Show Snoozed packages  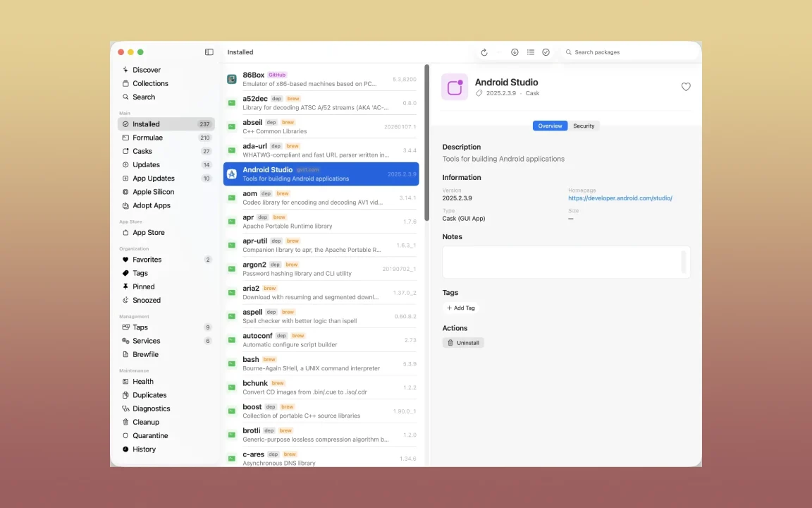166,300
